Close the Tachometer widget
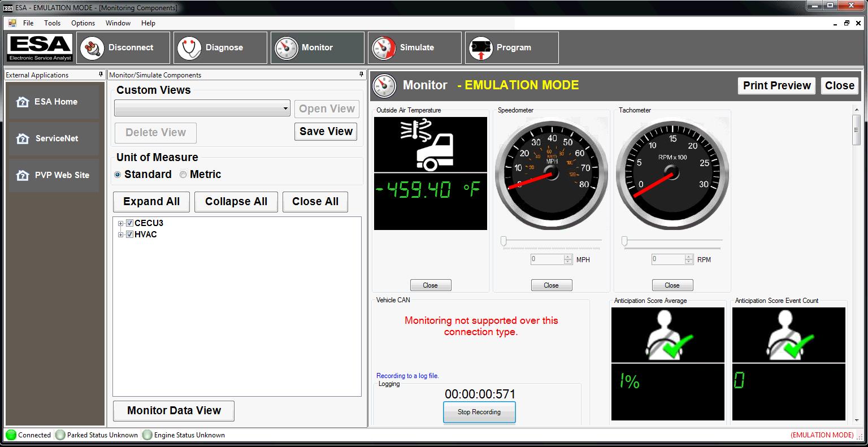The width and height of the screenshot is (868, 447). [x=672, y=285]
